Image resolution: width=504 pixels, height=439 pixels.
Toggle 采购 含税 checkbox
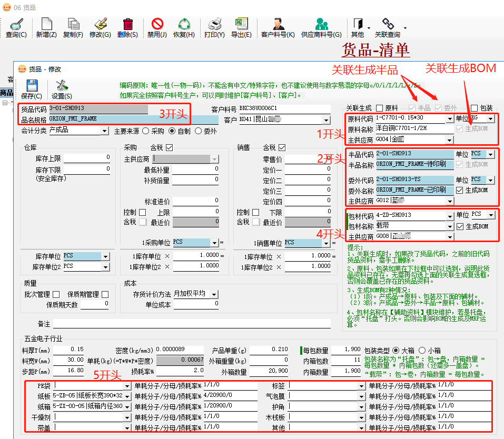coord(170,147)
